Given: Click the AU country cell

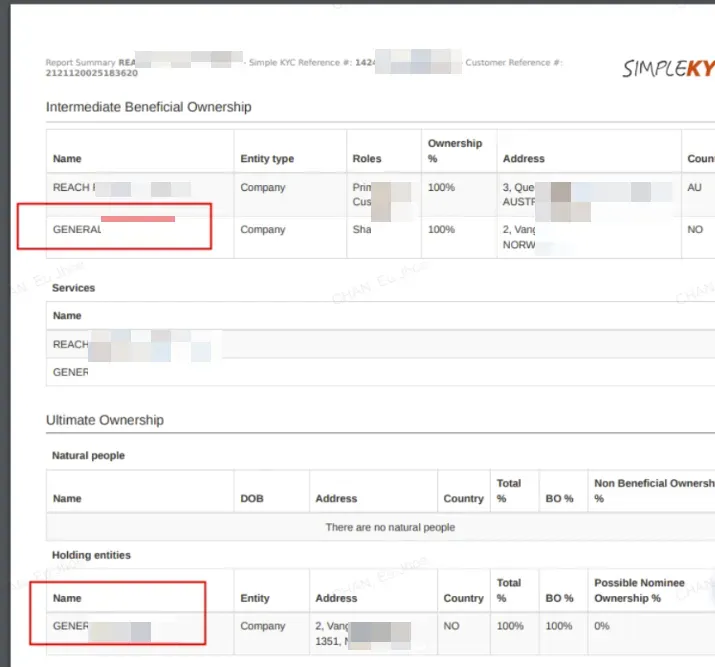Looking at the screenshot, I should coord(695,188).
